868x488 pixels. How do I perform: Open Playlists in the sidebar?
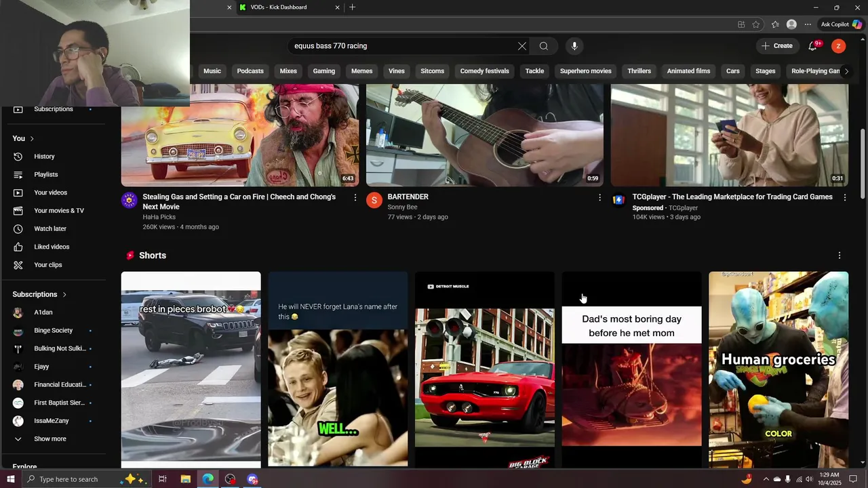click(53, 175)
